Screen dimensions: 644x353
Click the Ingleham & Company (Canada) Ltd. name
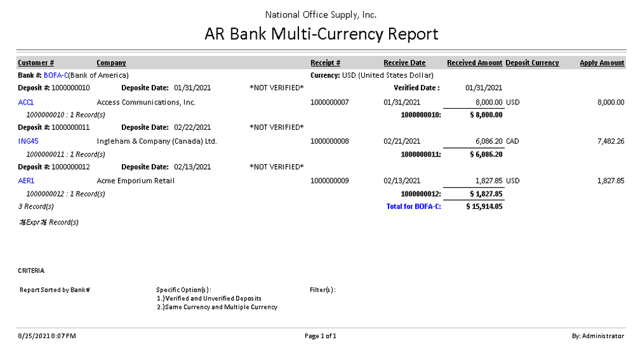157,141
